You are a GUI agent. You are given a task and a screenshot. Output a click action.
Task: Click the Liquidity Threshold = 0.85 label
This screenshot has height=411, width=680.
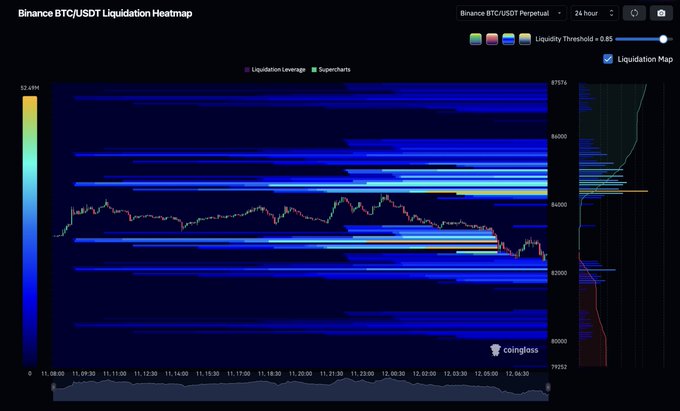pyautogui.click(x=574, y=39)
